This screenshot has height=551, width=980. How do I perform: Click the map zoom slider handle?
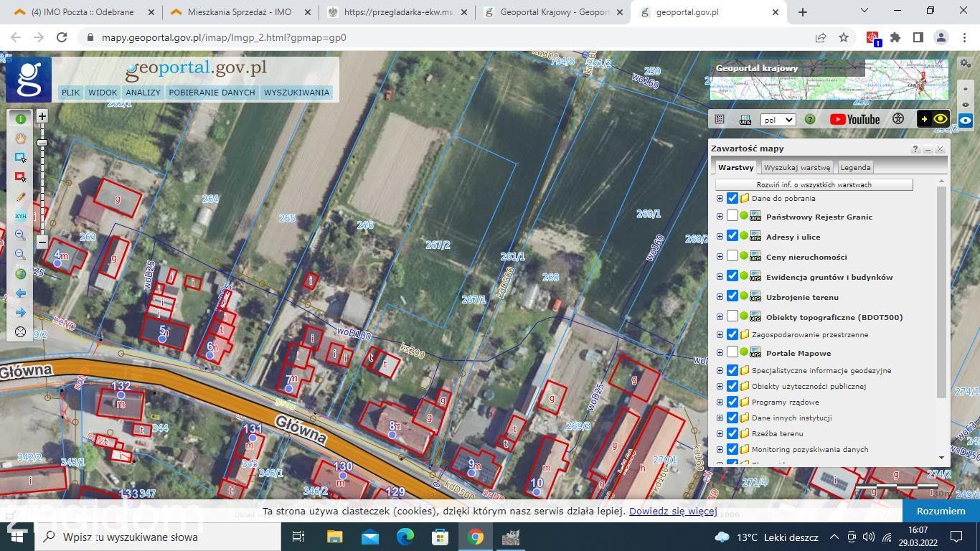[42, 143]
